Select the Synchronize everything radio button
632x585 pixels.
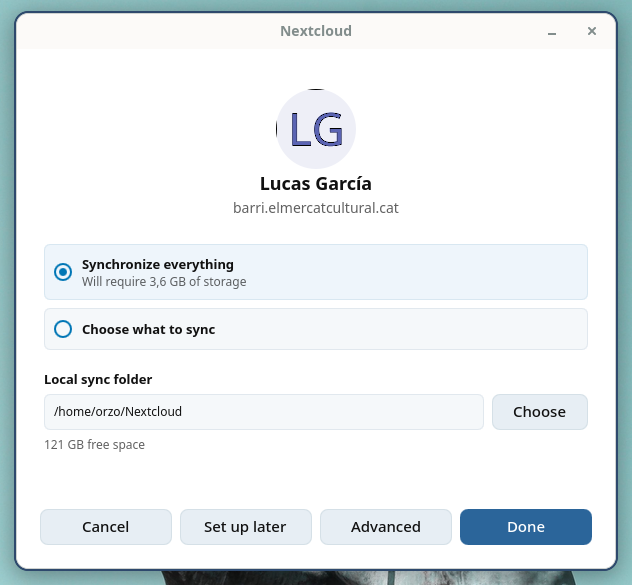point(63,272)
